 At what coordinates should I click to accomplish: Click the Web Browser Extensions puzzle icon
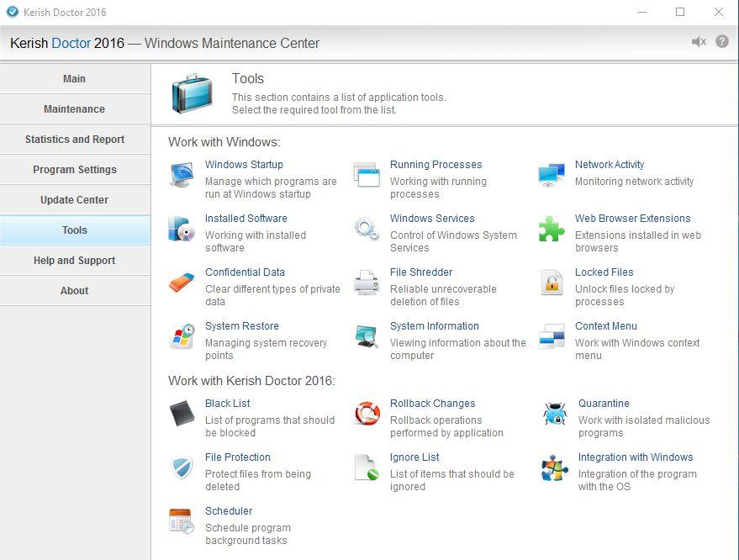coord(552,229)
